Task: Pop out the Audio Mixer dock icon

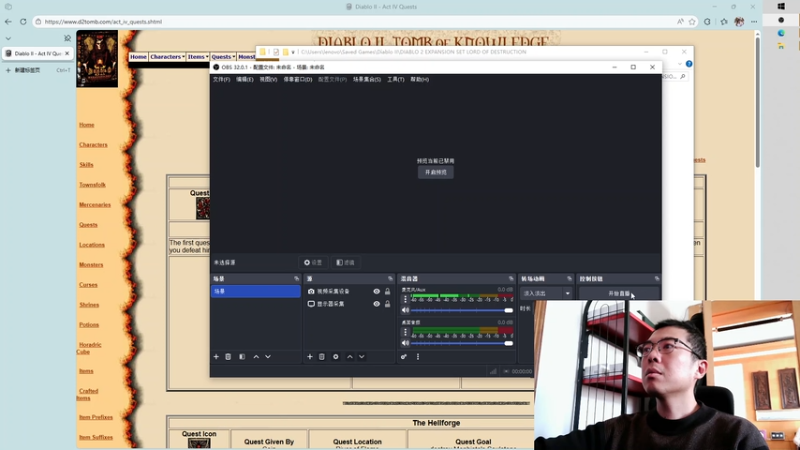Action: (511, 279)
